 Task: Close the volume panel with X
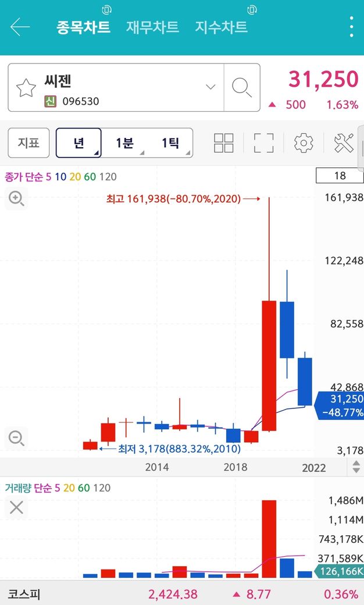point(16,507)
